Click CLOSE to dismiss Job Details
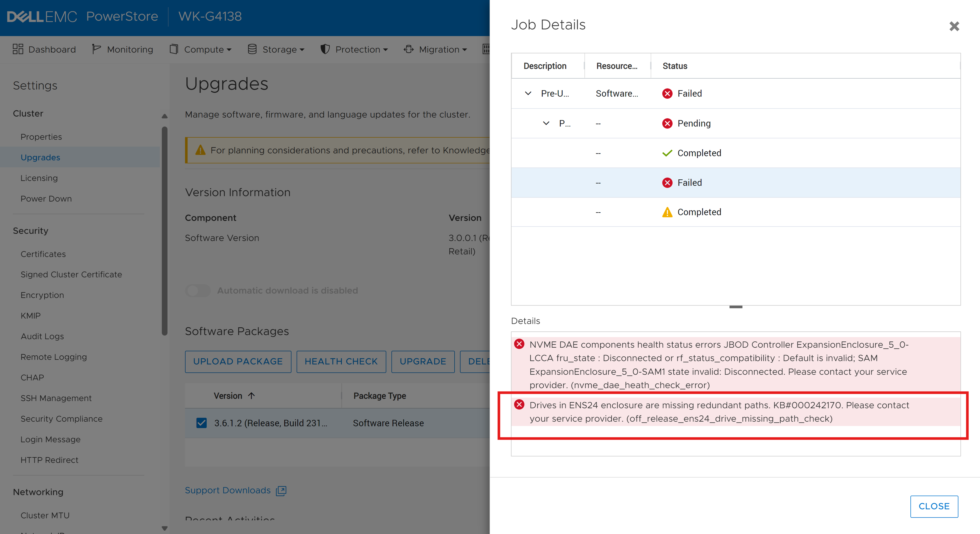980x534 pixels. pos(934,506)
